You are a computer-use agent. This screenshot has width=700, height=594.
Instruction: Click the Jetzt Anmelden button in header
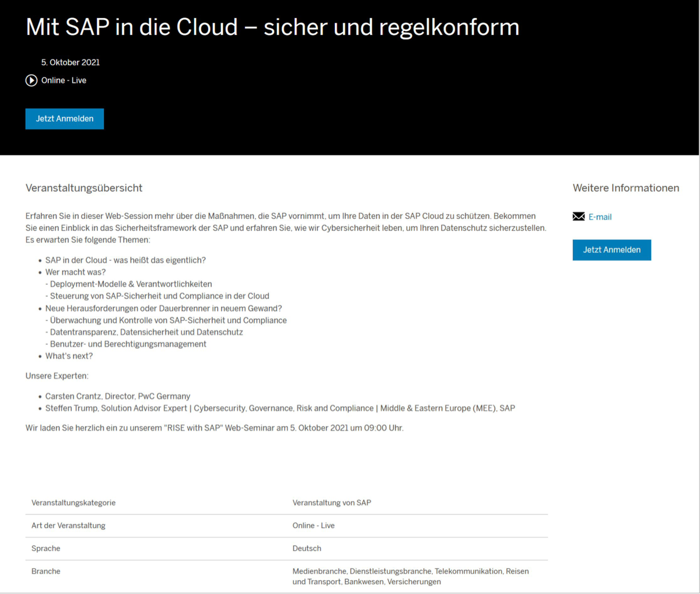click(x=65, y=118)
